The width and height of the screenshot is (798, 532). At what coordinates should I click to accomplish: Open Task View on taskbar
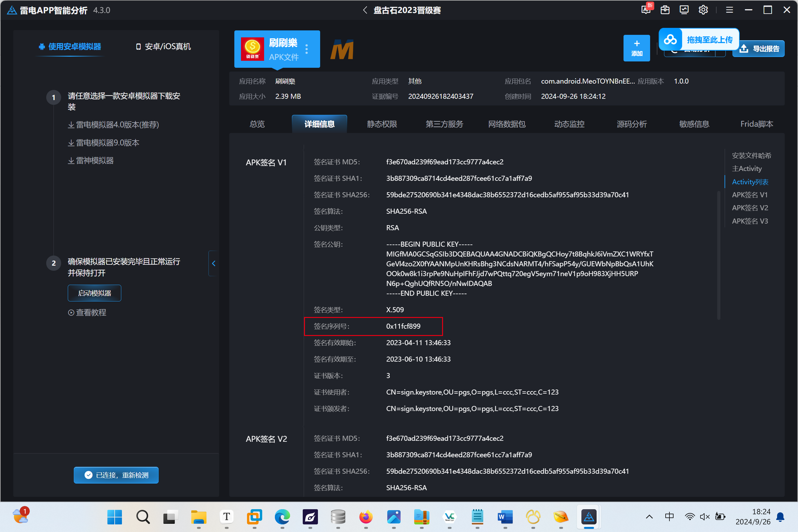click(171, 517)
